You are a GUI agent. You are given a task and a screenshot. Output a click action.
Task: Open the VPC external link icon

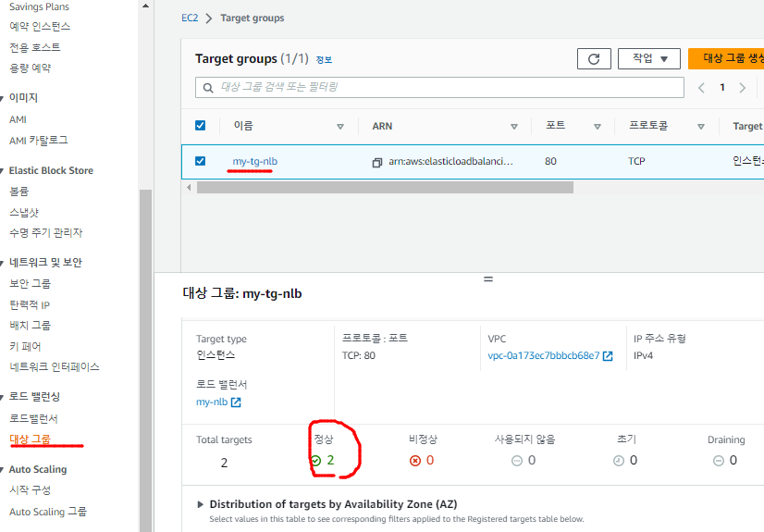coord(608,356)
